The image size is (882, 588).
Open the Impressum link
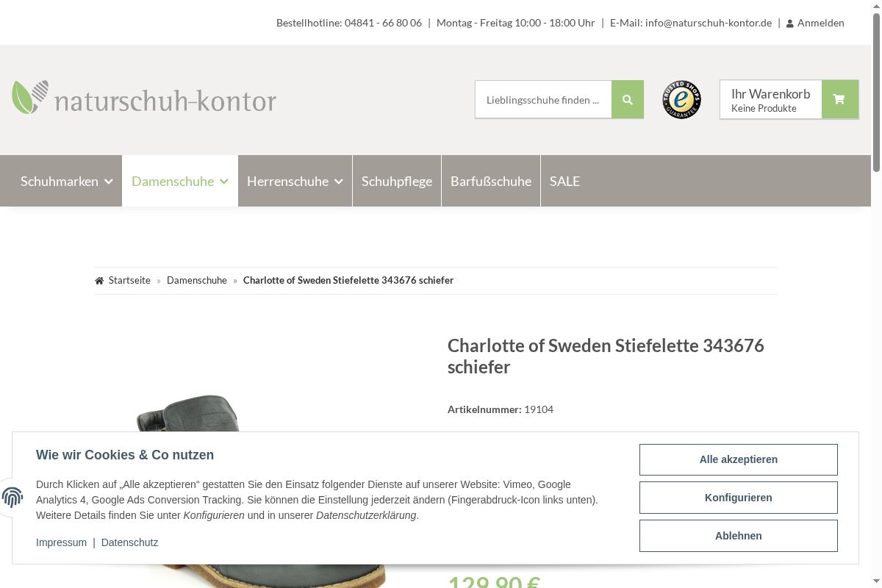click(x=61, y=542)
